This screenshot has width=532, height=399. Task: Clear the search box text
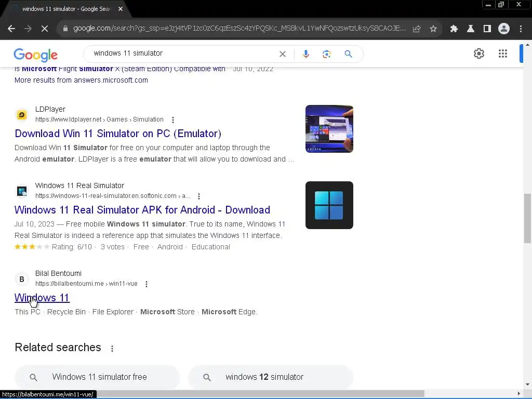pos(282,54)
